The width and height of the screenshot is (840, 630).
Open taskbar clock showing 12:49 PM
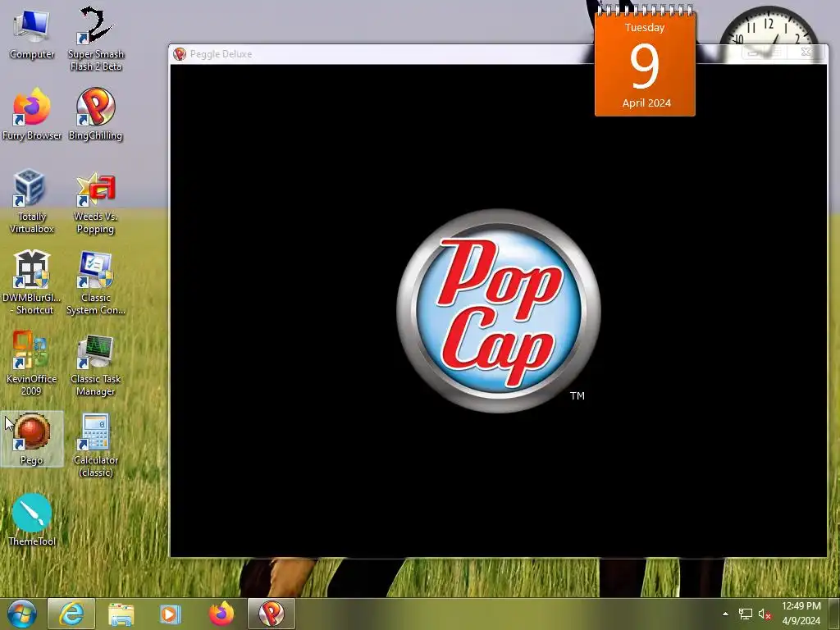click(801, 614)
